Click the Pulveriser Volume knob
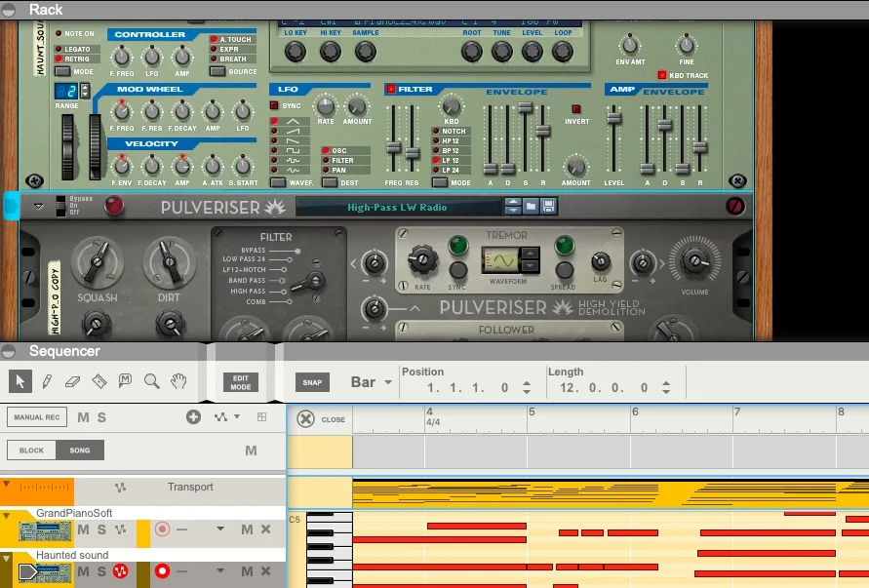Image resolution: width=869 pixels, height=588 pixels. click(x=695, y=260)
